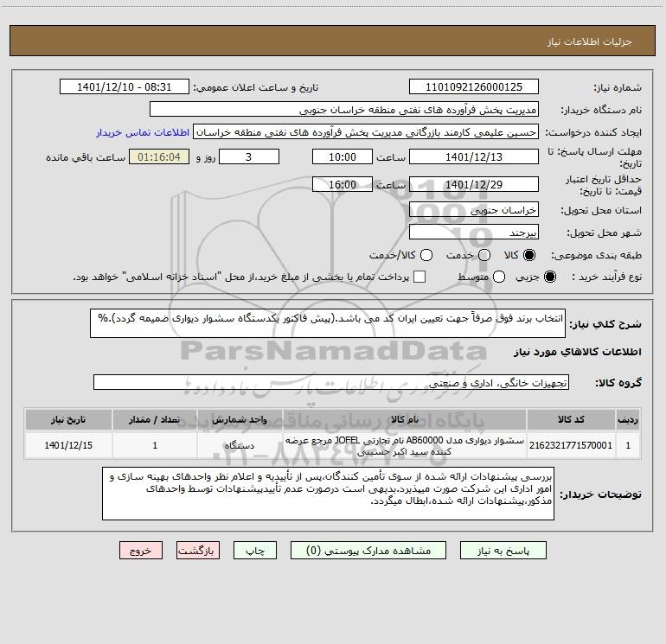The image size is (666, 644).
Task: Select the متوسط purchase type radio
Action: (499, 277)
